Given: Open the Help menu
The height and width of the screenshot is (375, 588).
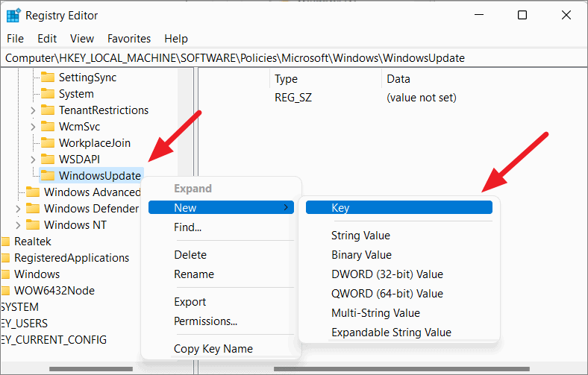Looking at the screenshot, I should (176, 39).
